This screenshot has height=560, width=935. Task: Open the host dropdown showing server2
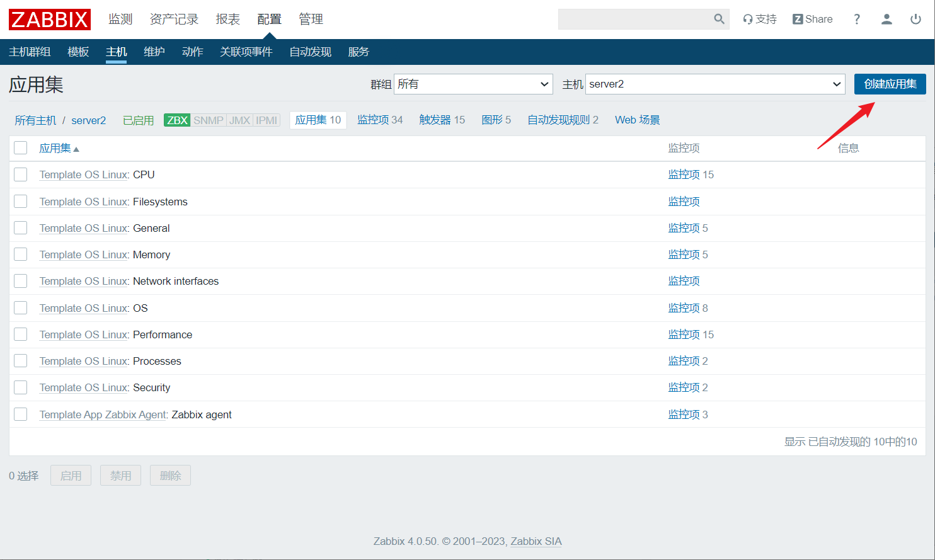click(715, 84)
